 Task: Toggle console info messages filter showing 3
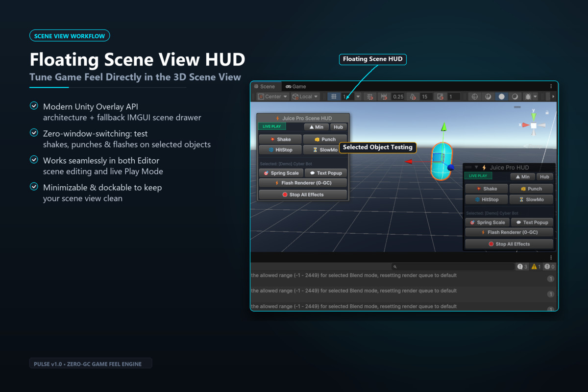(522, 267)
